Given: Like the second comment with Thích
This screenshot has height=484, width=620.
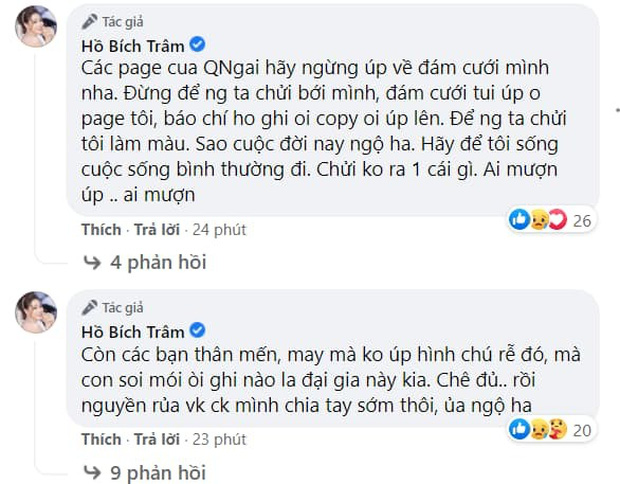Looking at the screenshot, I should 100,438.
